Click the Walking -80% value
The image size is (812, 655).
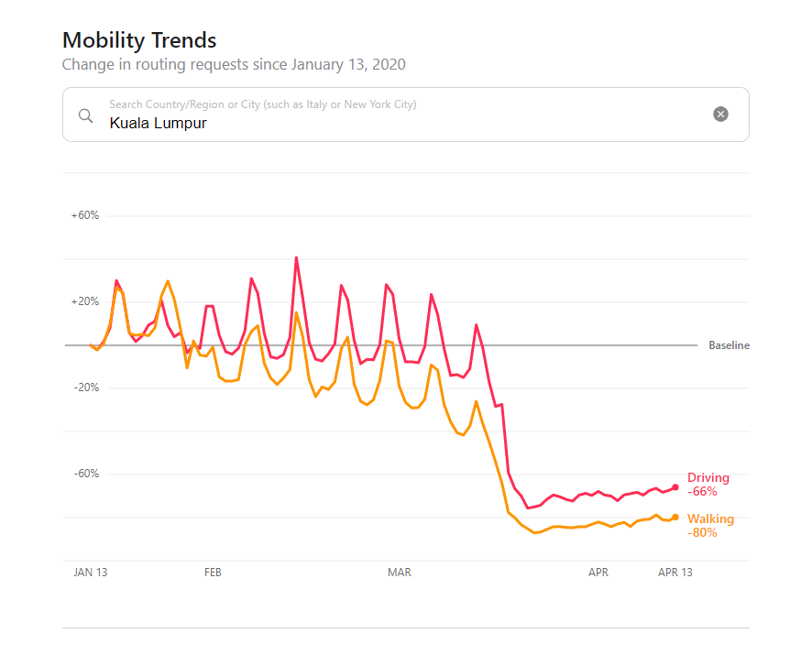tap(702, 532)
